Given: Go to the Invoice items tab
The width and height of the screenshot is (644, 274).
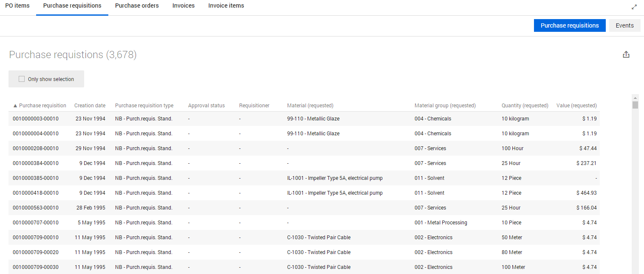Looking at the screenshot, I should 226,6.
